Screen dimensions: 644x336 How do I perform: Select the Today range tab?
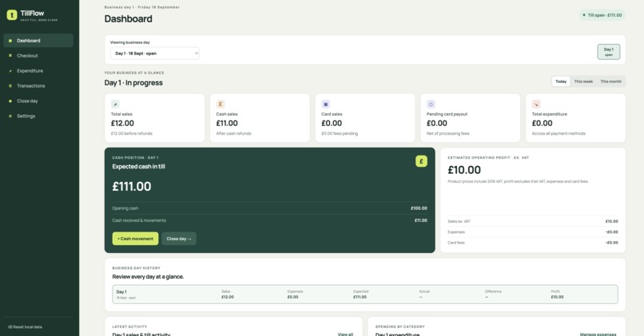coord(561,81)
